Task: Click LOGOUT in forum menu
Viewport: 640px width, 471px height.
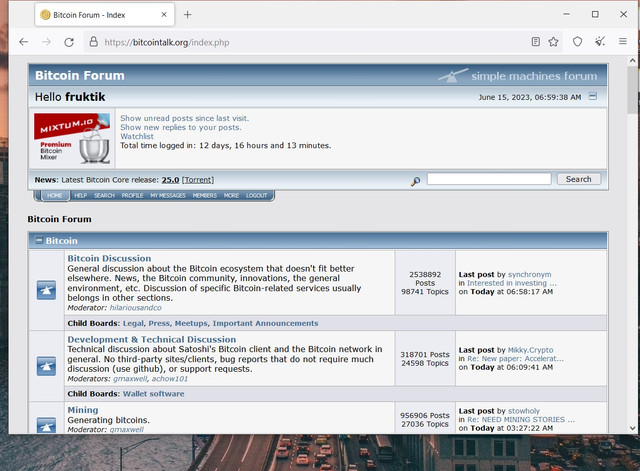Action: pos(256,196)
